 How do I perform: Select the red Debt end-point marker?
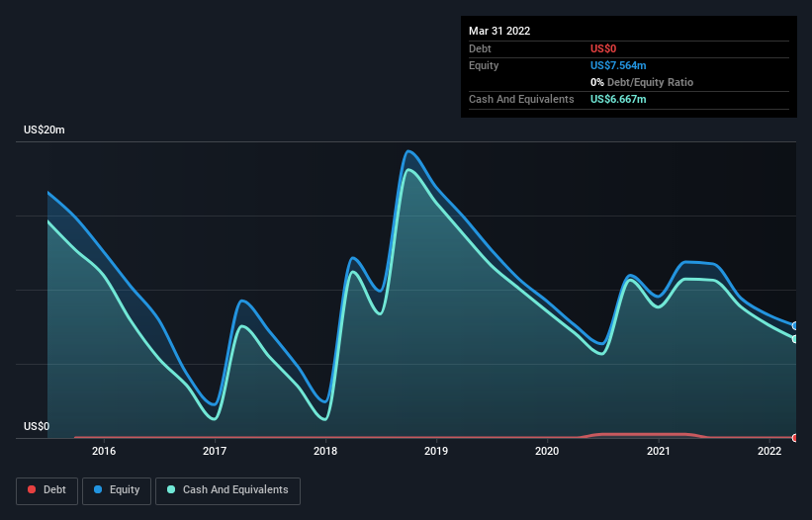pyautogui.click(x=795, y=438)
